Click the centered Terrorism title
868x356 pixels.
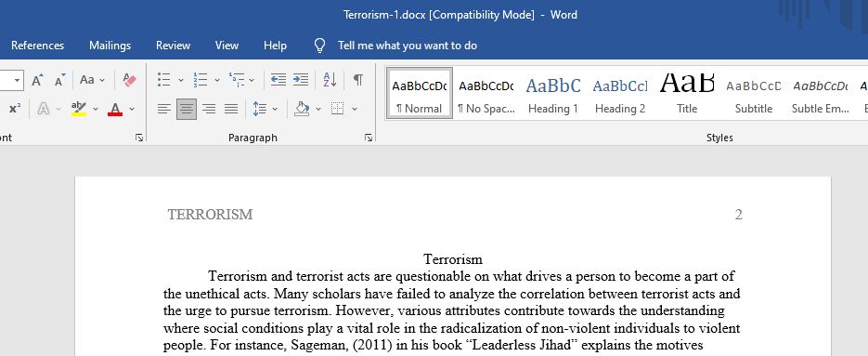coord(453,259)
